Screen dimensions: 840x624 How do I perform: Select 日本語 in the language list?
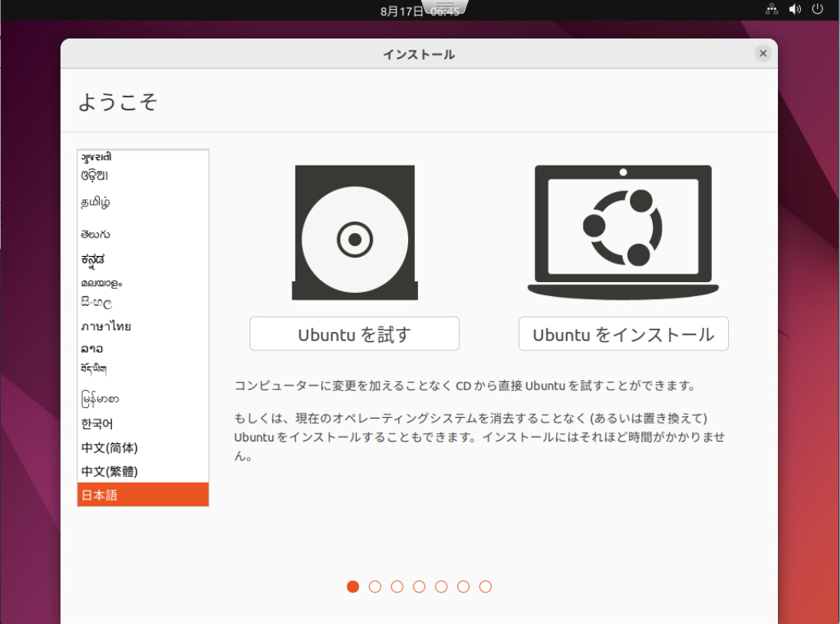(143, 494)
